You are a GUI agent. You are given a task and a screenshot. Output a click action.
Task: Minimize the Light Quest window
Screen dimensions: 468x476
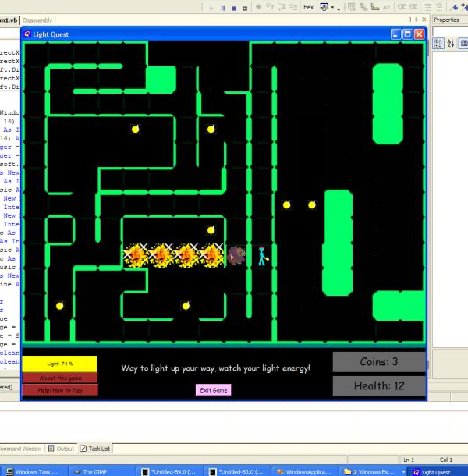(395, 34)
